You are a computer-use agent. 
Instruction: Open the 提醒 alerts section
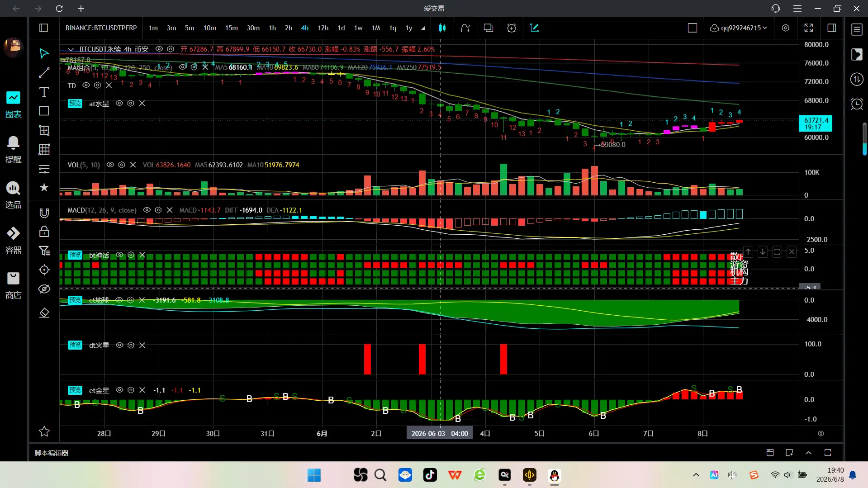coord(13,150)
